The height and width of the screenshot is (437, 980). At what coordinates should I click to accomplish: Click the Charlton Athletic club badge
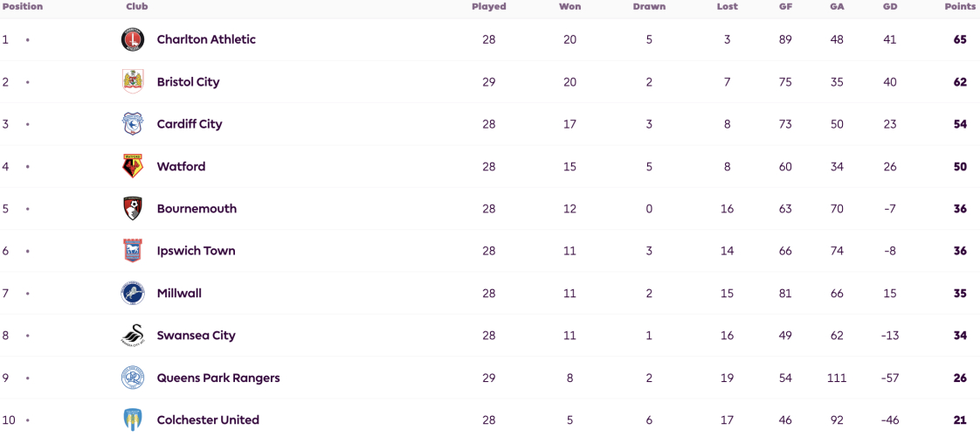pyautogui.click(x=133, y=39)
